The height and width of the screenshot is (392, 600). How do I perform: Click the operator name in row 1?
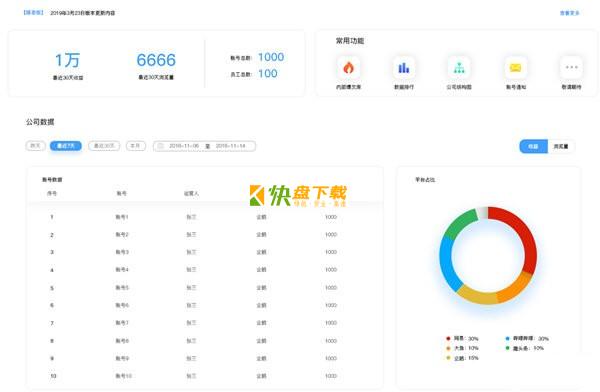point(191,217)
